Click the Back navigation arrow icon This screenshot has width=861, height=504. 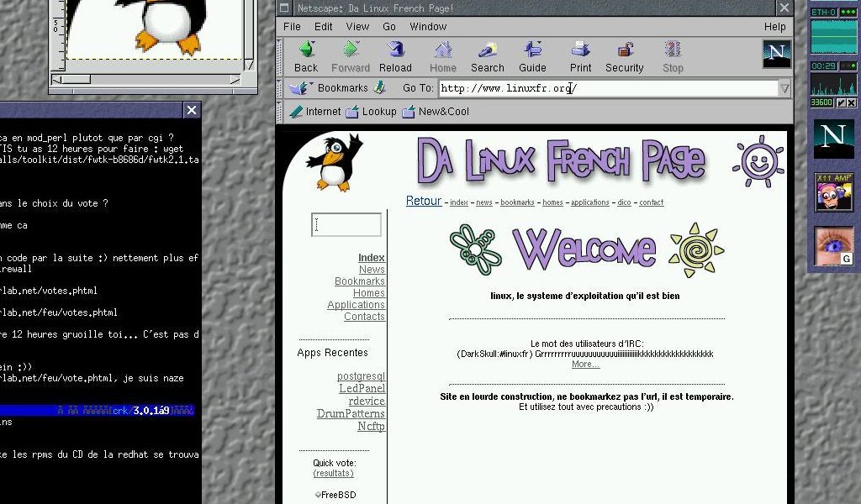[x=306, y=50]
